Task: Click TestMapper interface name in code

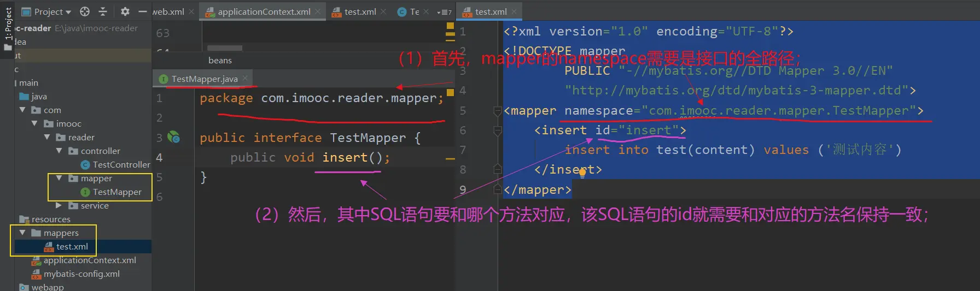Action: pyautogui.click(x=367, y=138)
